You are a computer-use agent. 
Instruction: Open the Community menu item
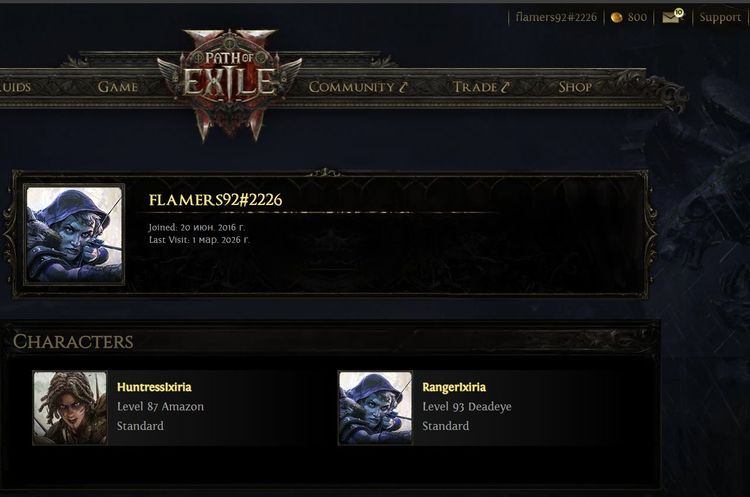[x=351, y=87]
